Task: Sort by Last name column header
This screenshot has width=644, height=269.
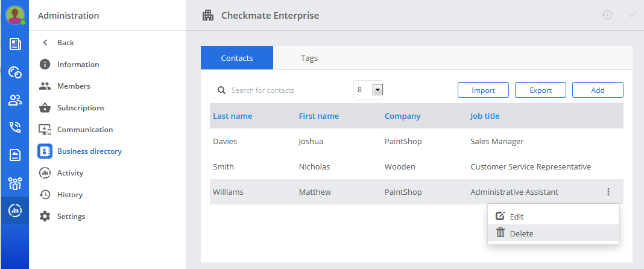Action: click(x=233, y=116)
